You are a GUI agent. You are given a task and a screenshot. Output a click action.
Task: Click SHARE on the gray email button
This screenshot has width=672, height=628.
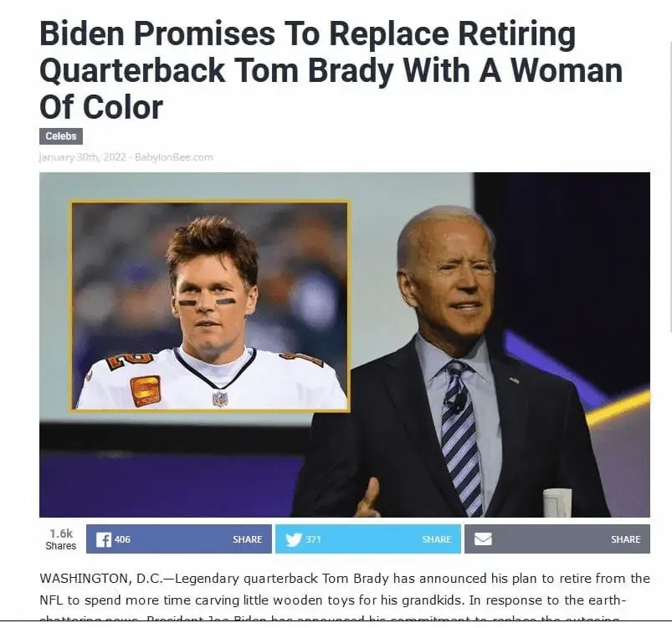[626, 539]
